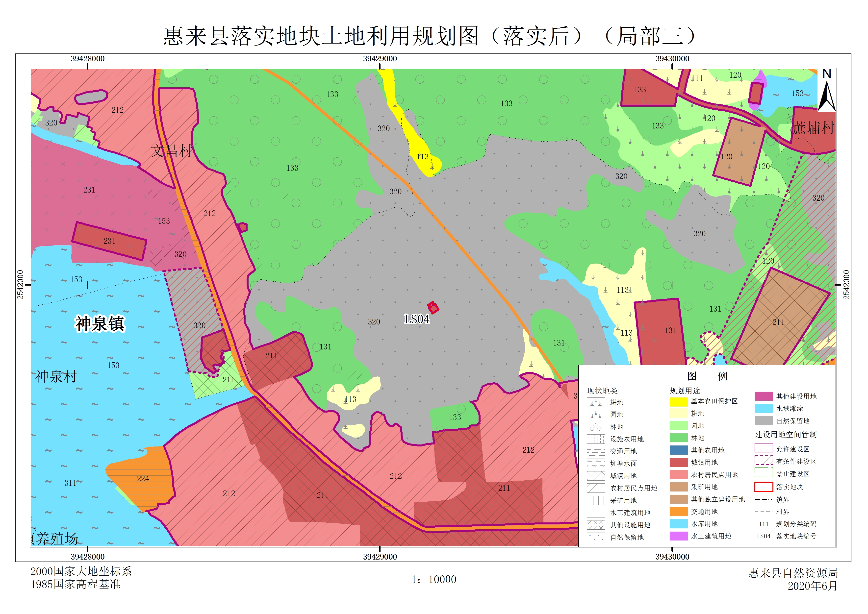Click the red LS04 parcel outline
The image size is (868, 614).
tap(433, 307)
